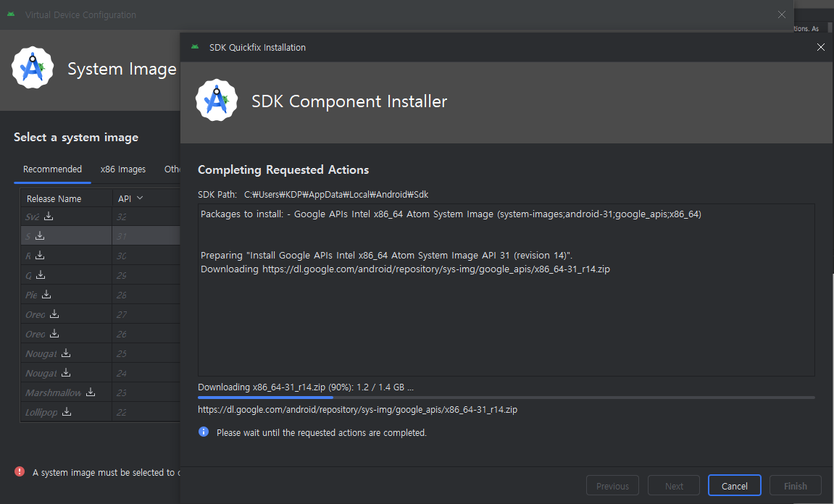
Task: Download the Lollipop system image
Action: click(67, 411)
